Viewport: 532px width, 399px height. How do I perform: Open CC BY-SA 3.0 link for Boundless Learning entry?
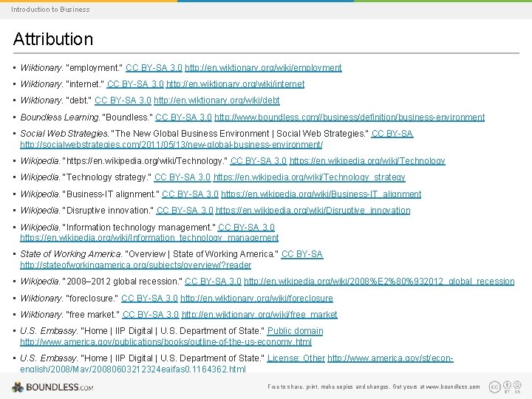pyautogui.click(x=183, y=117)
